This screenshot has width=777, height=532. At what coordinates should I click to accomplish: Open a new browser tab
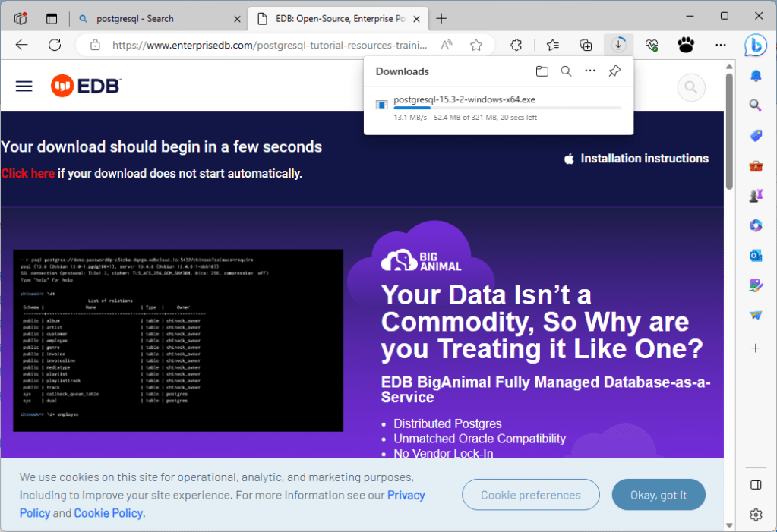pos(441,18)
